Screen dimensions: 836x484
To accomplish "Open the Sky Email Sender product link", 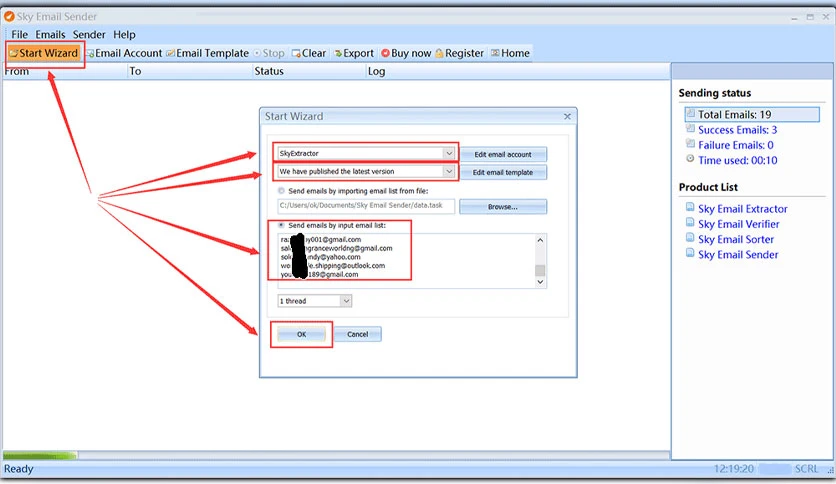I will coord(738,255).
